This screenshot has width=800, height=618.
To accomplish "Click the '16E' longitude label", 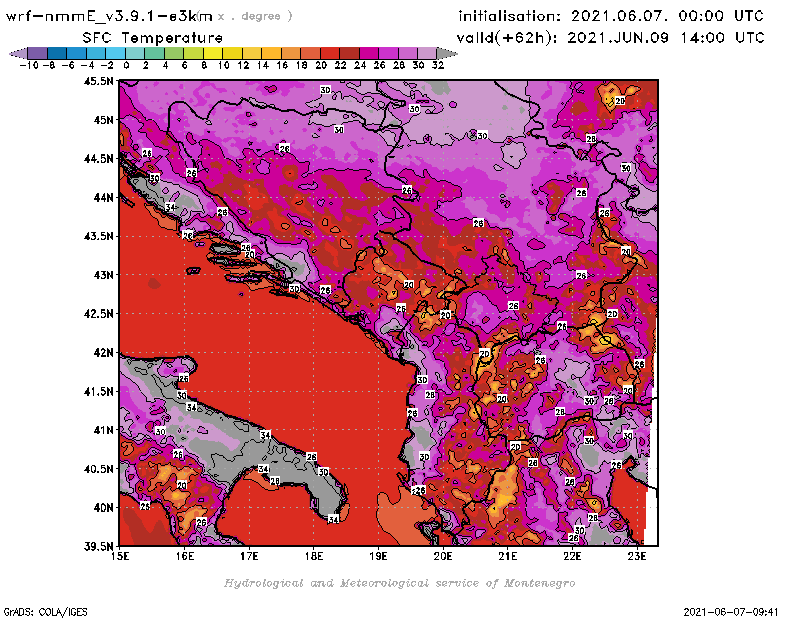I will (185, 556).
